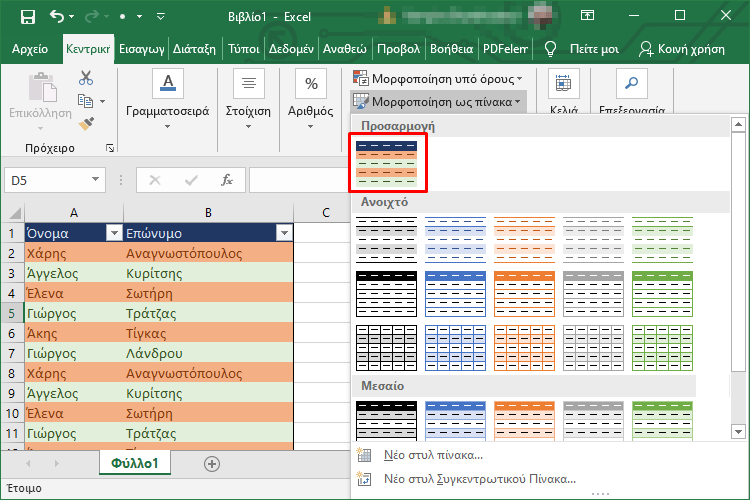Viewport: 750px width, 500px height.
Task: Click the Κοινή χρήση share button
Action: point(682,49)
